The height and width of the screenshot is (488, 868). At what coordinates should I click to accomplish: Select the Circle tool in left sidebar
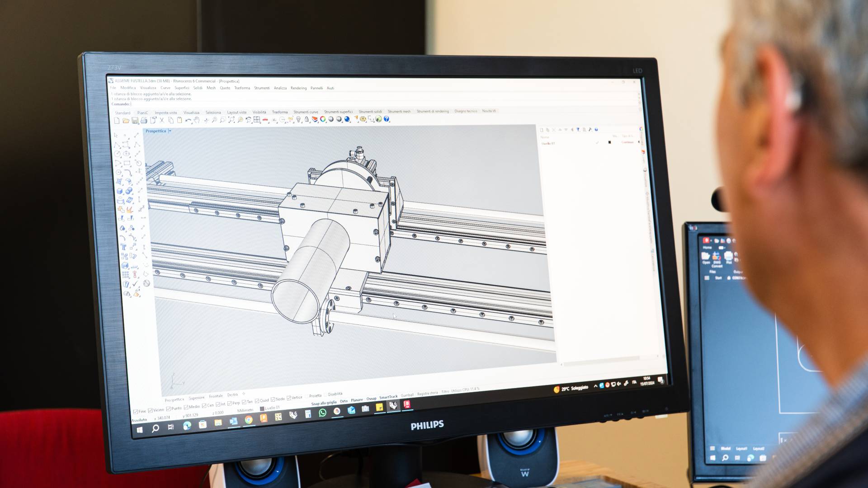pos(117,153)
